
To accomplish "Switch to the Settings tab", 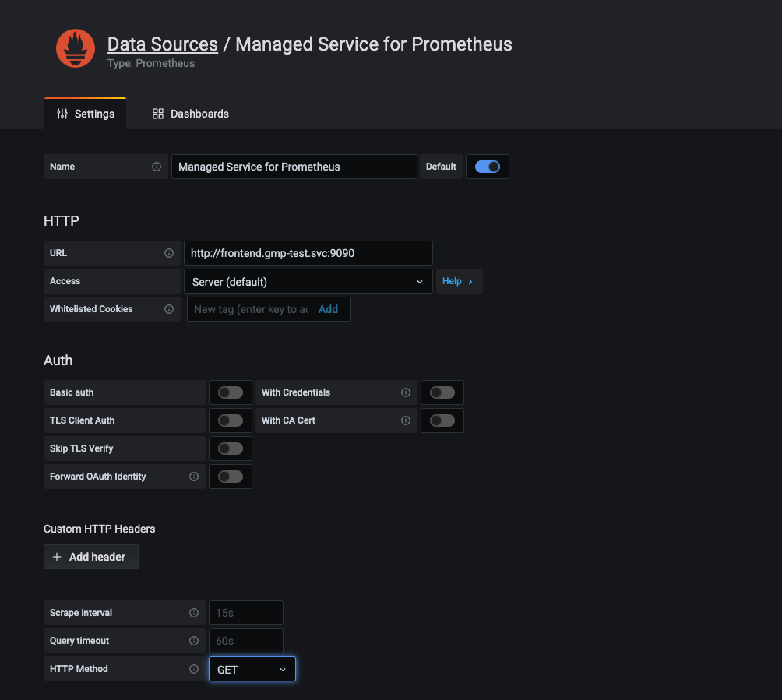I will point(85,114).
